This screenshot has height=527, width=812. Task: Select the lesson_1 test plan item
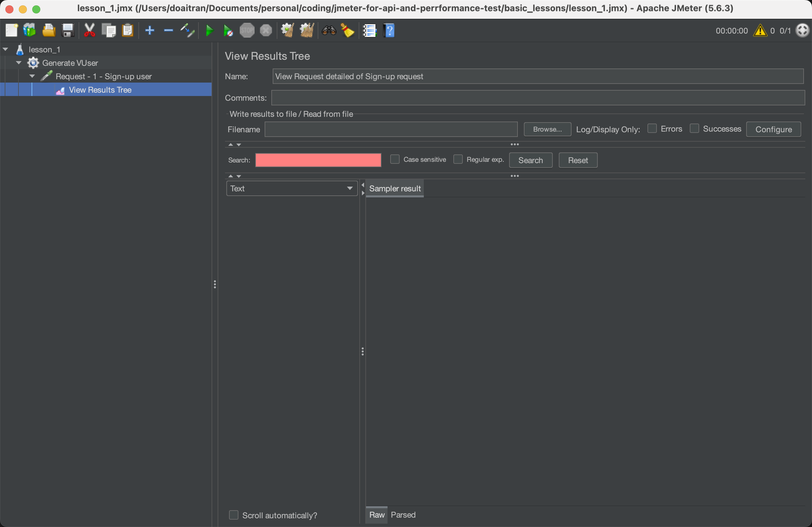44,49
